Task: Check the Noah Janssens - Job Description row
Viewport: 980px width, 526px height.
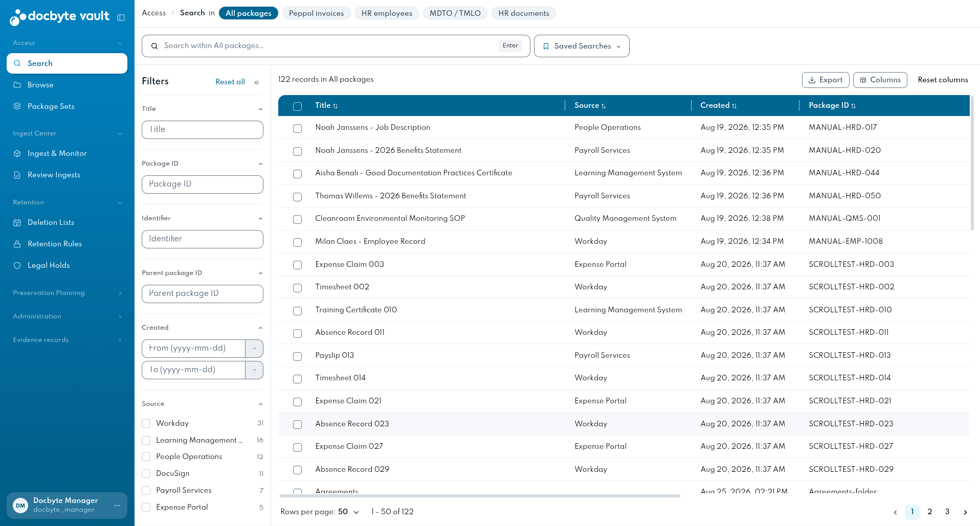Action: tap(297, 128)
